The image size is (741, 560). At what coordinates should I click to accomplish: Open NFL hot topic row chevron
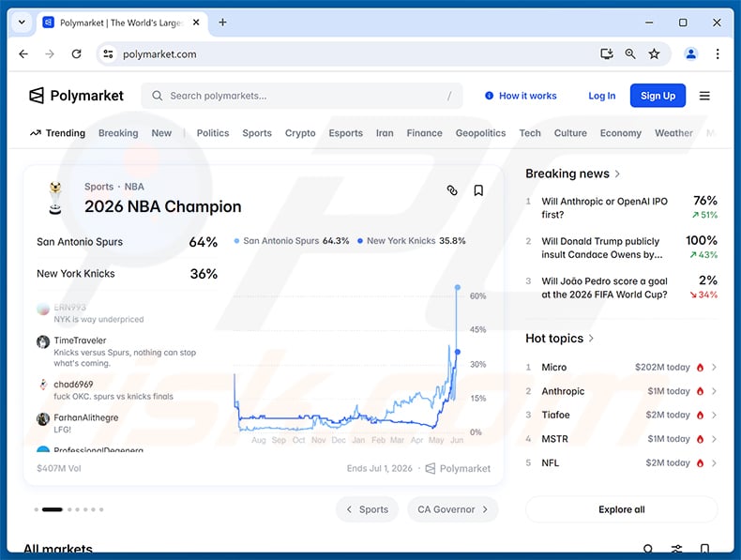(x=714, y=462)
